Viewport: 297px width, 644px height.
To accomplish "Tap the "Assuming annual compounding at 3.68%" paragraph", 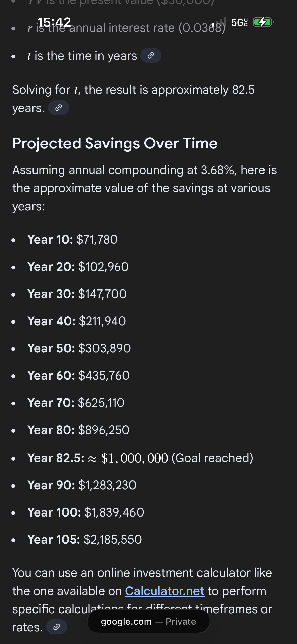I will click(x=144, y=188).
